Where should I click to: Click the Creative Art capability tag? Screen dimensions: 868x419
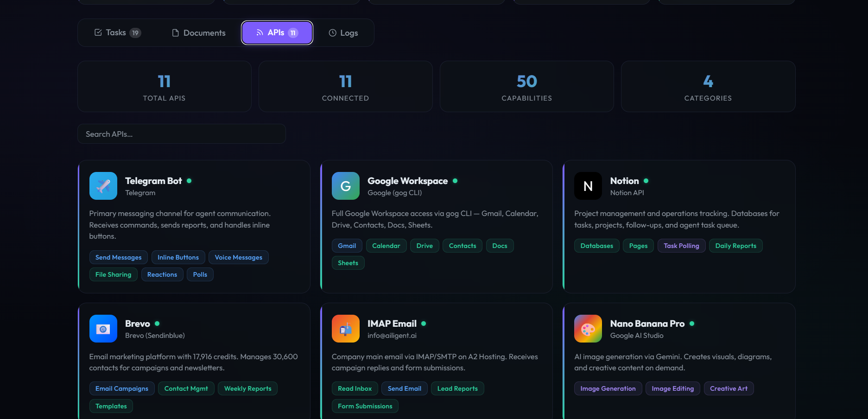coord(729,388)
